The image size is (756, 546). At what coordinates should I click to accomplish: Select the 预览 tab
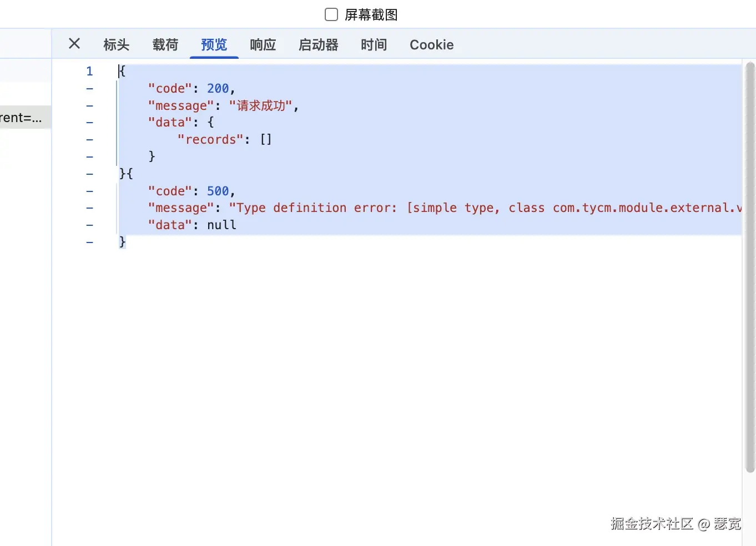point(214,45)
